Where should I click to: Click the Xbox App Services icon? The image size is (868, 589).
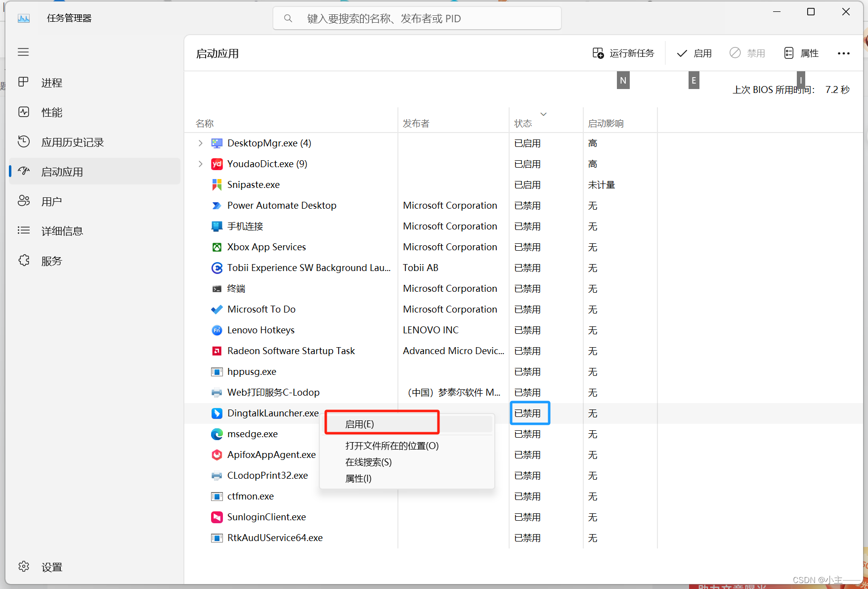pos(217,247)
